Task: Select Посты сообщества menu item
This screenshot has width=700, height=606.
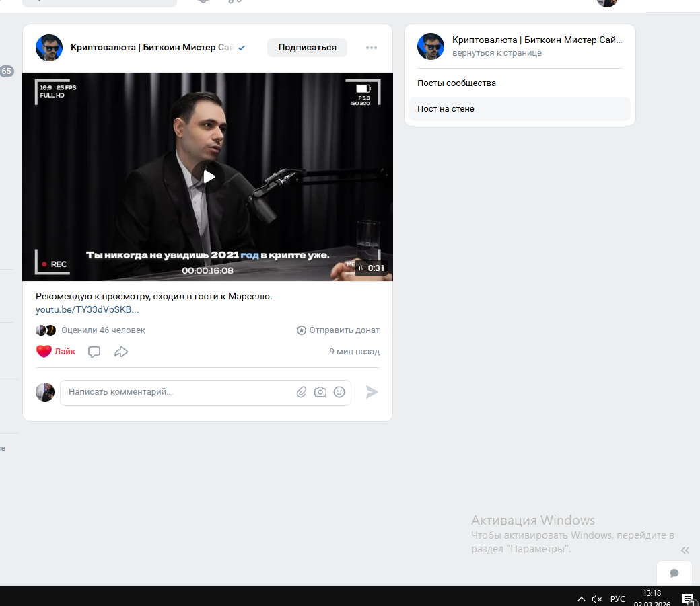Action: 456,83
